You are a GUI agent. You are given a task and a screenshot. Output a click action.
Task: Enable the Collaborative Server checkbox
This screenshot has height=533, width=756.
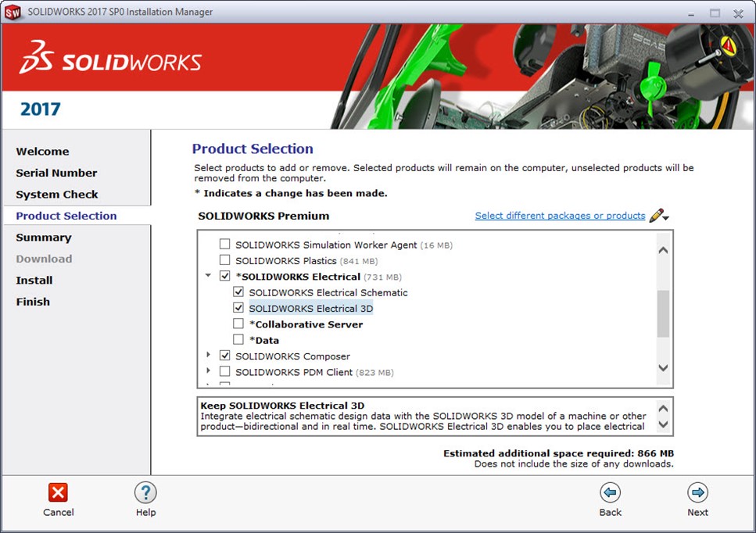[x=238, y=324]
